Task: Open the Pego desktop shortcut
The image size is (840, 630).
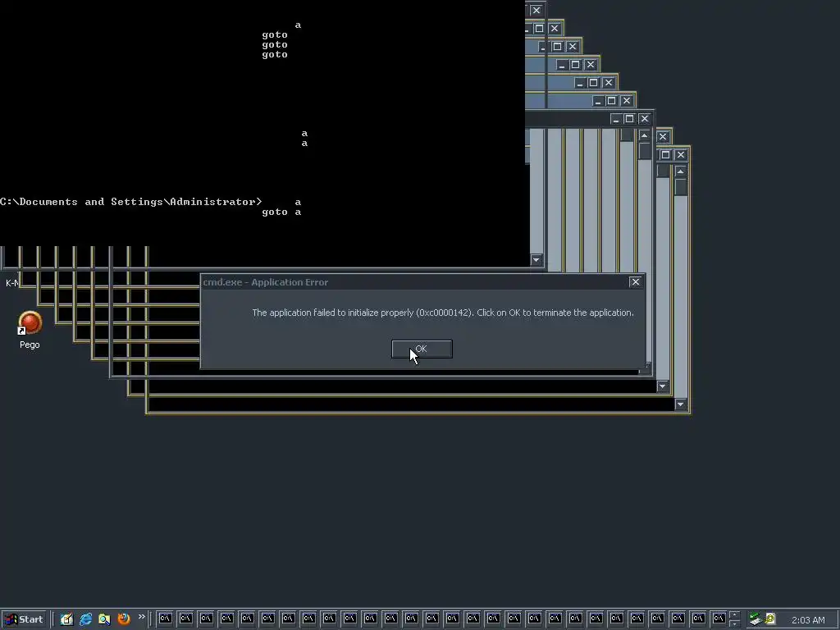Action: click(x=30, y=330)
